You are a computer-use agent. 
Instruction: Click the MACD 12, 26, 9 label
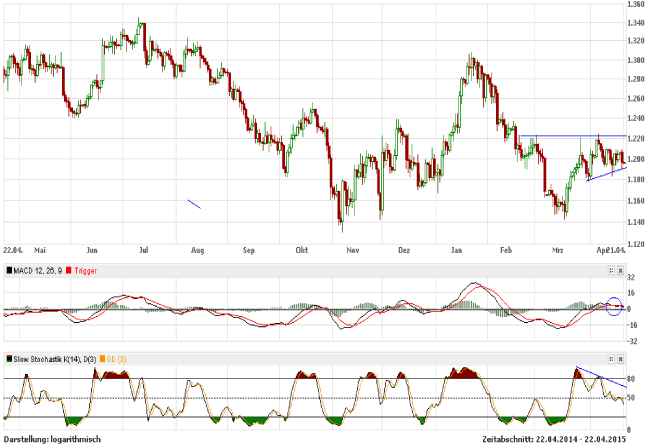tap(35, 270)
